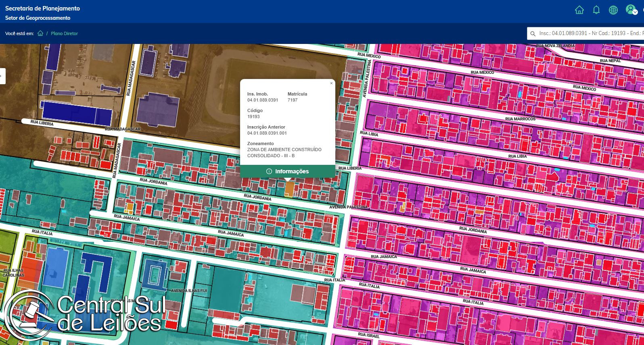This screenshot has height=345, width=644.
Task: Select the highlighted orange lot on Rua Jordania
Action: 289,189
